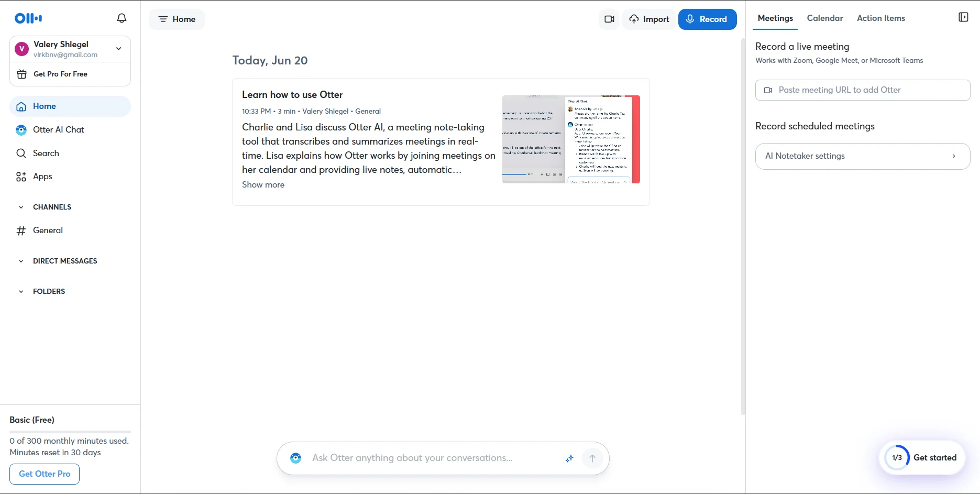Image resolution: width=980 pixels, height=494 pixels.
Task: Click the CHANNELS section label
Action: pos(52,207)
